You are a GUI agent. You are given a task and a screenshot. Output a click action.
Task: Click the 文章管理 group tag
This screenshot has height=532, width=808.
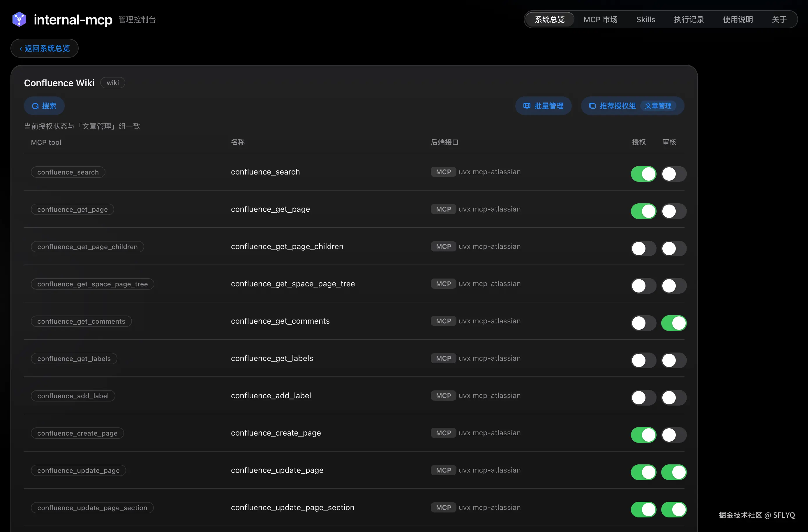(x=658, y=105)
